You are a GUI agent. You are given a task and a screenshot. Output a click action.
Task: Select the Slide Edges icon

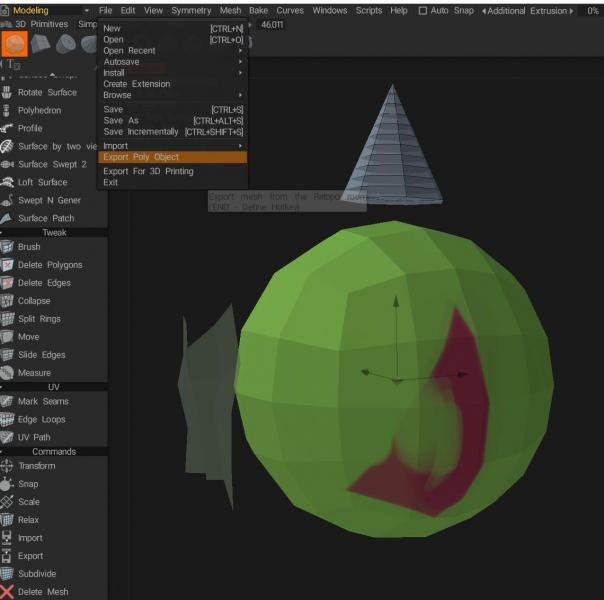7,355
